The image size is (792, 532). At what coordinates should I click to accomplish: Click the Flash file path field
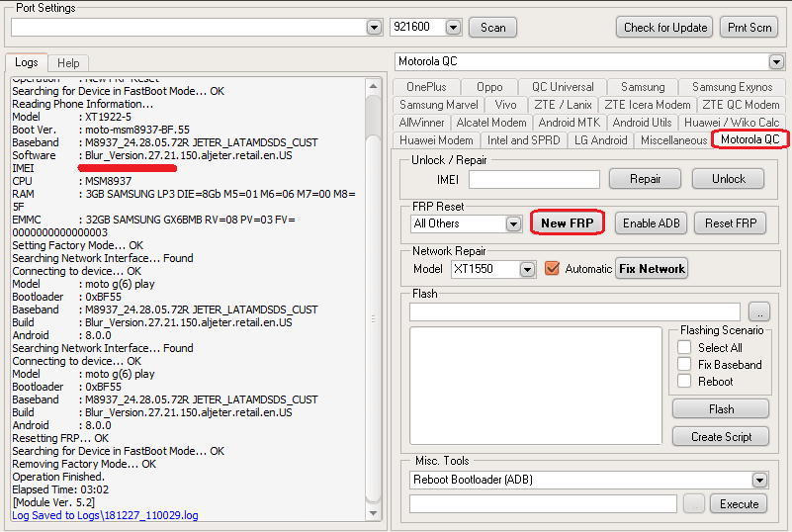574,312
